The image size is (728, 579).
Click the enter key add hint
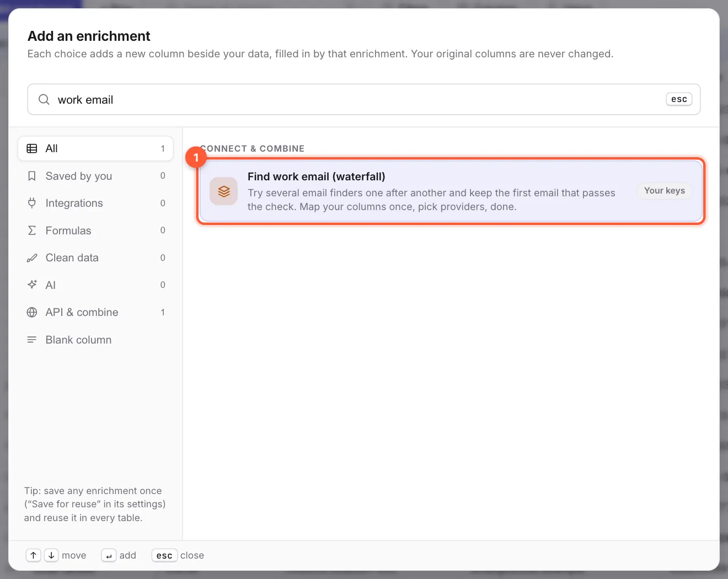(109, 555)
